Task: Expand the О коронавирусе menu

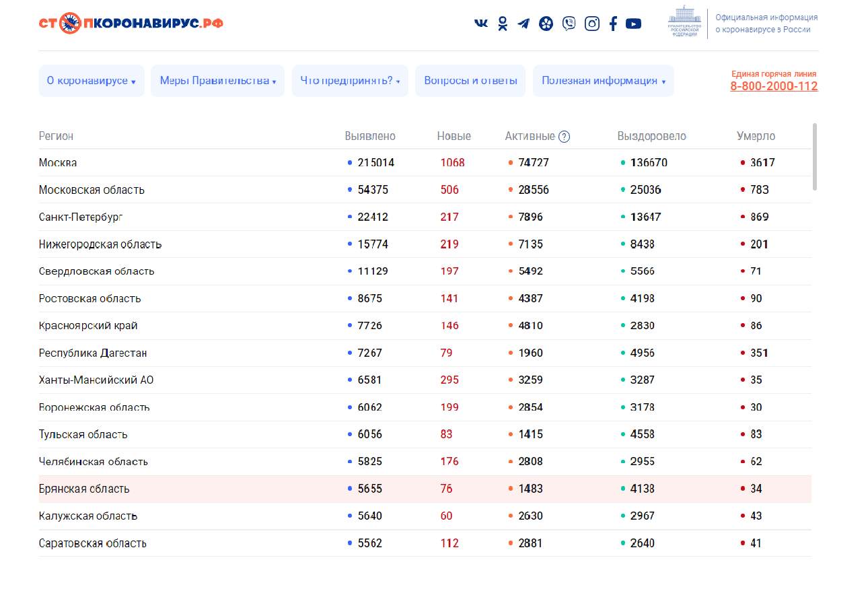Action: [x=92, y=81]
